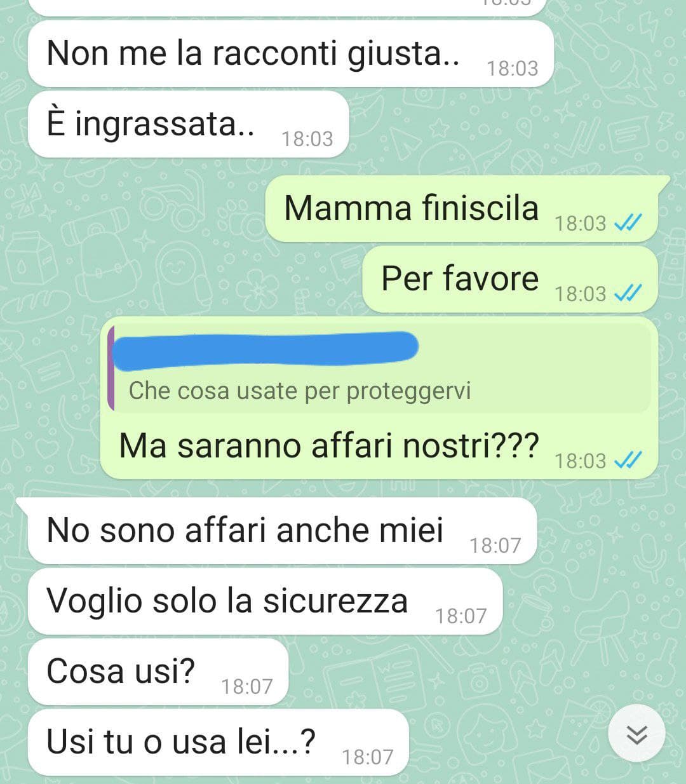Tap the 'Cosa usi?' message bubble
686x784 pixels.
[x=158, y=672]
